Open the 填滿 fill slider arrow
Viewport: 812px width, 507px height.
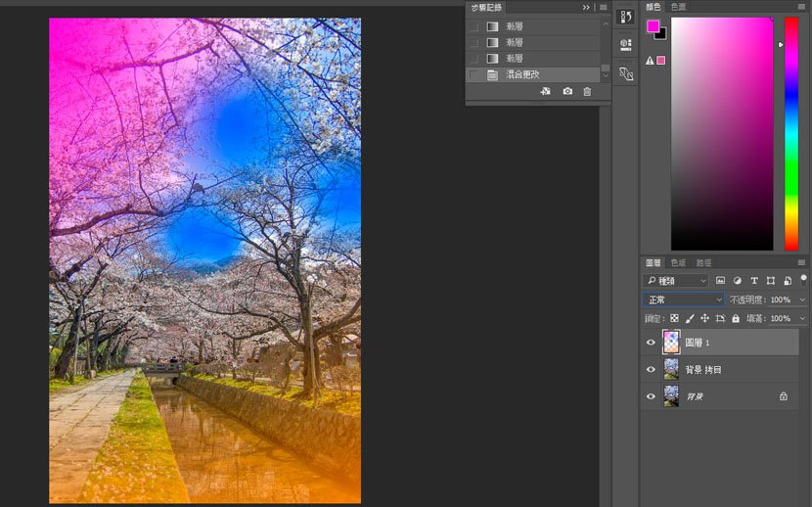(x=802, y=318)
